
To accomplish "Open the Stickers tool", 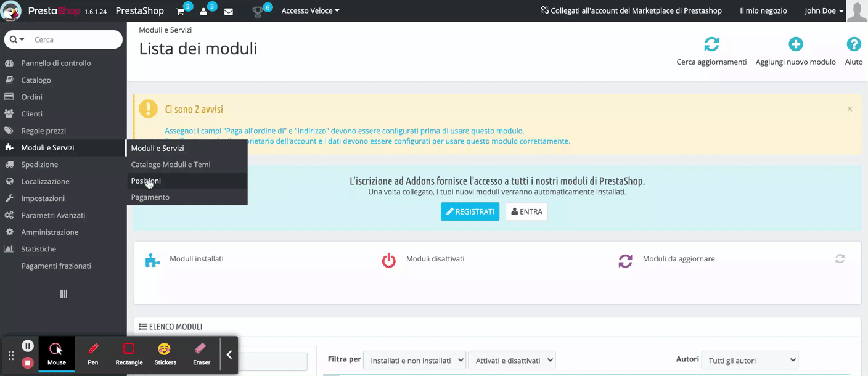I will [165, 354].
